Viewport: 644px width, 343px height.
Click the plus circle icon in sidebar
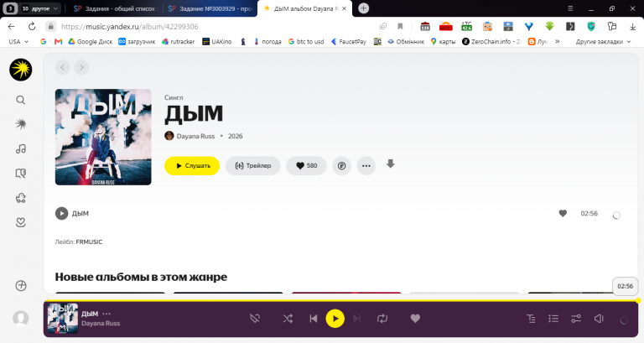coord(20,285)
